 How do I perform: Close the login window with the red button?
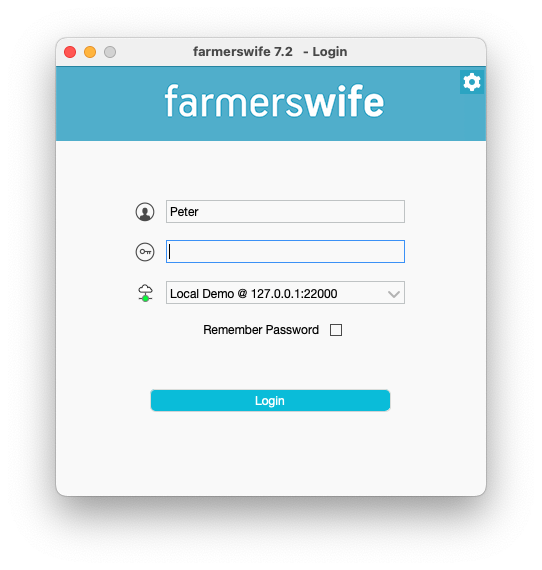coord(70,52)
